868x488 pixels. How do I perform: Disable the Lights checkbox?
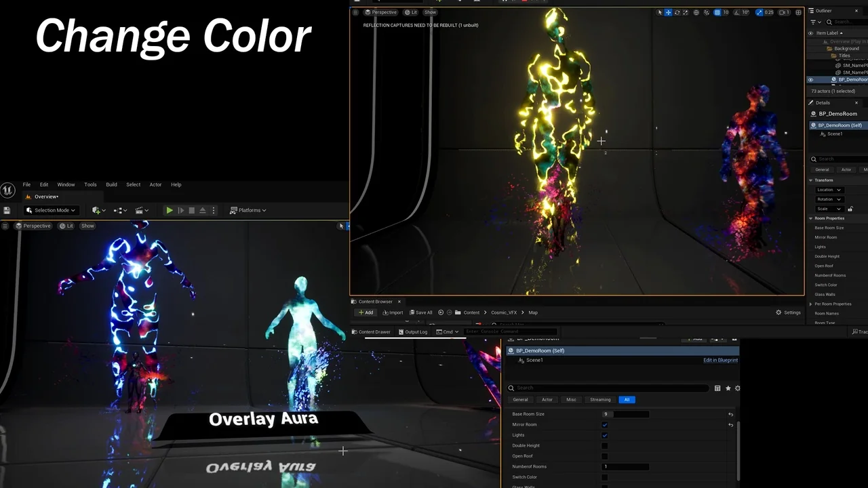point(604,435)
